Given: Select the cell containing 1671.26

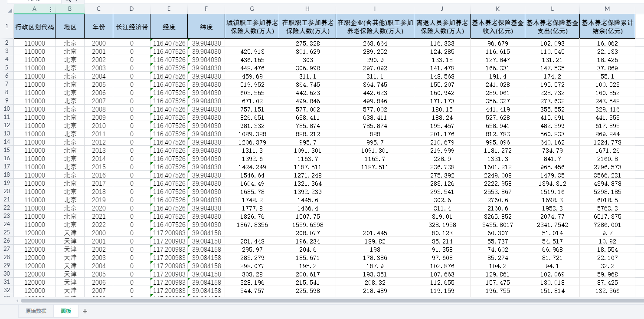Looking at the screenshot, I should pos(608,150).
